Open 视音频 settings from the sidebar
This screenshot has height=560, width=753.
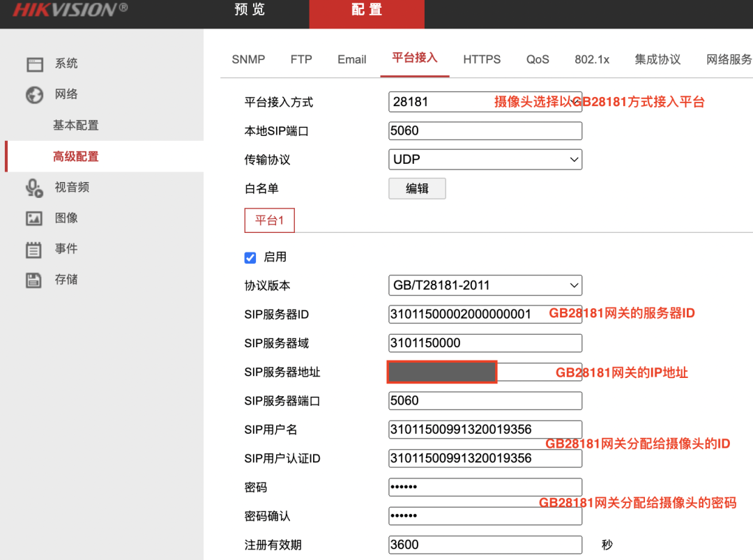click(65, 187)
